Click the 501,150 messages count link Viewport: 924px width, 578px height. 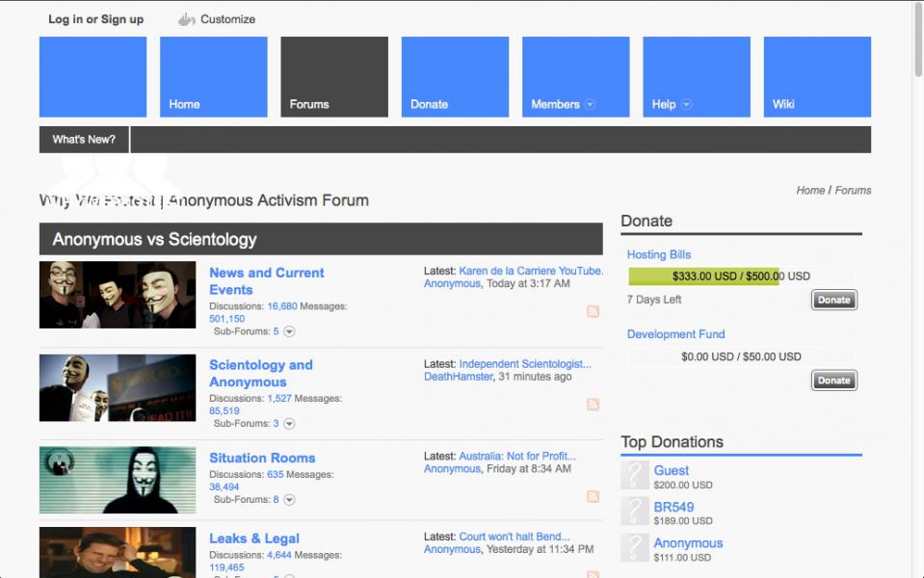coord(226,319)
